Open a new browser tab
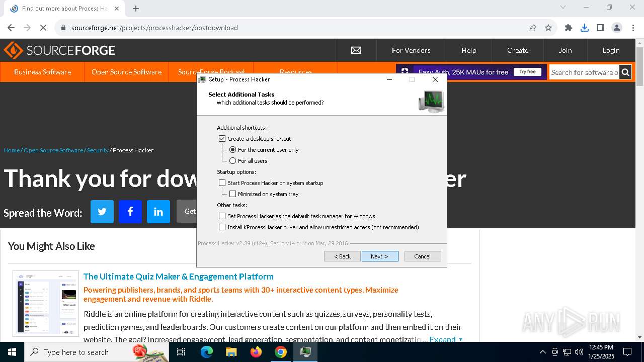The height and width of the screenshot is (362, 644). pos(136,9)
